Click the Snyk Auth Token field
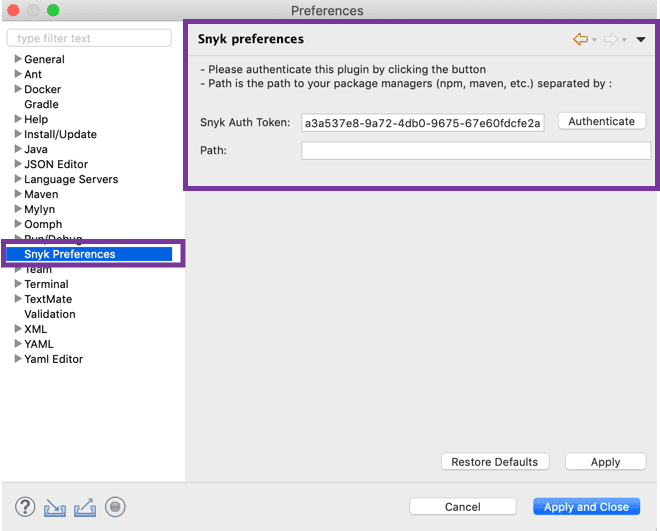This screenshot has height=531, width=660. click(423, 122)
